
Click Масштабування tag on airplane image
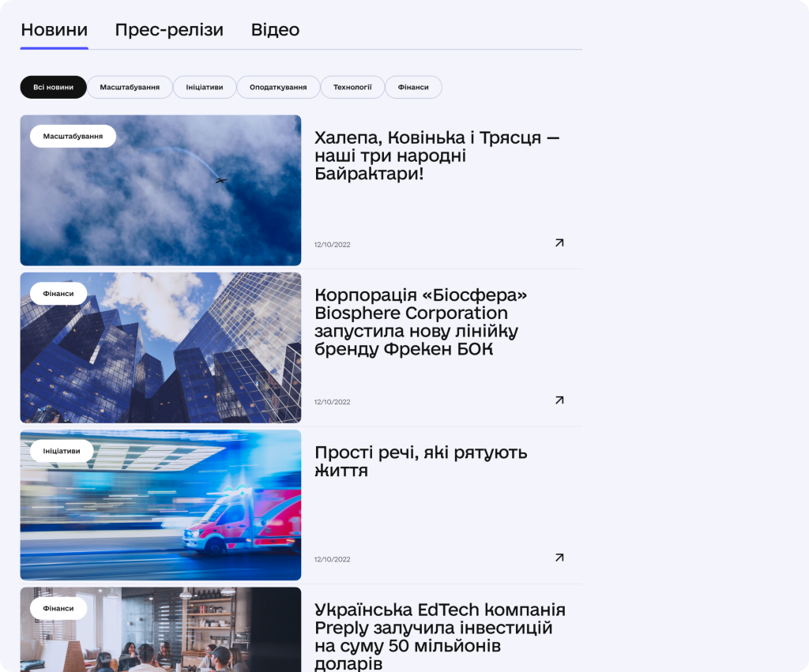pyautogui.click(x=73, y=136)
